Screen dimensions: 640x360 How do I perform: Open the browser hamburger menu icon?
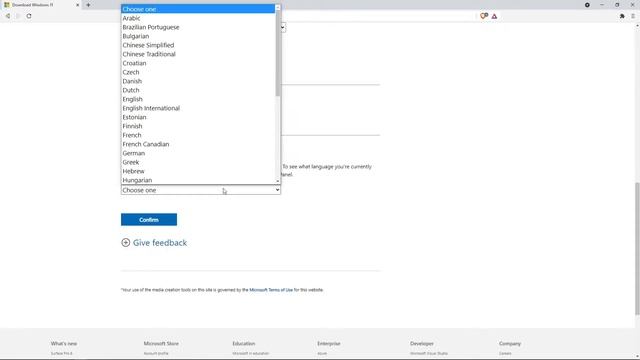[x=633, y=16]
